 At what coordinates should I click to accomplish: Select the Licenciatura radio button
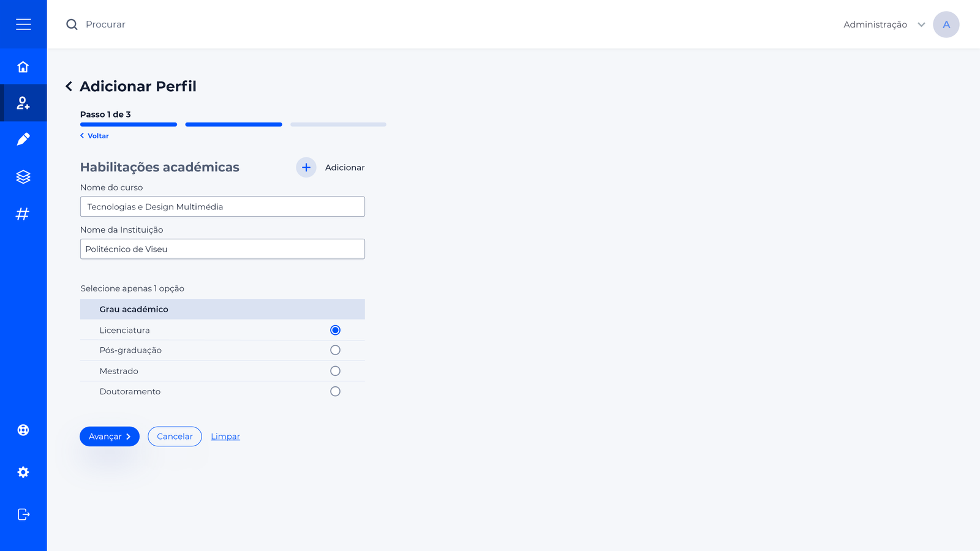pos(335,330)
